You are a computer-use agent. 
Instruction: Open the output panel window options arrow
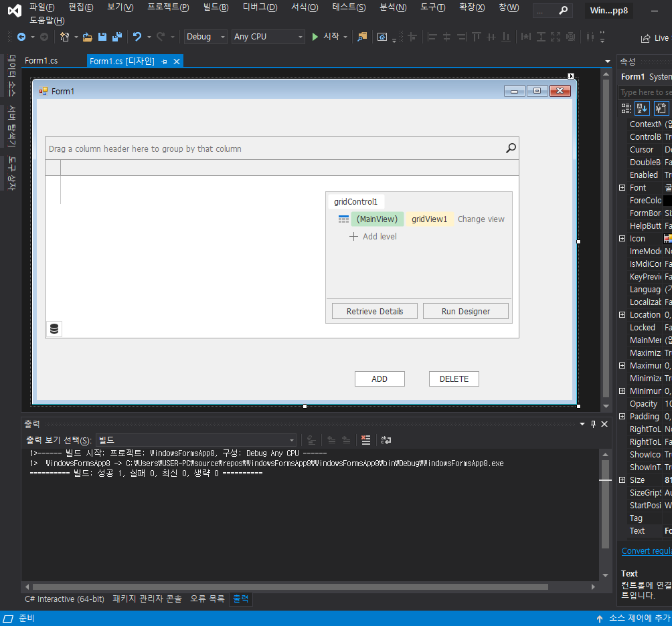click(582, 424)
